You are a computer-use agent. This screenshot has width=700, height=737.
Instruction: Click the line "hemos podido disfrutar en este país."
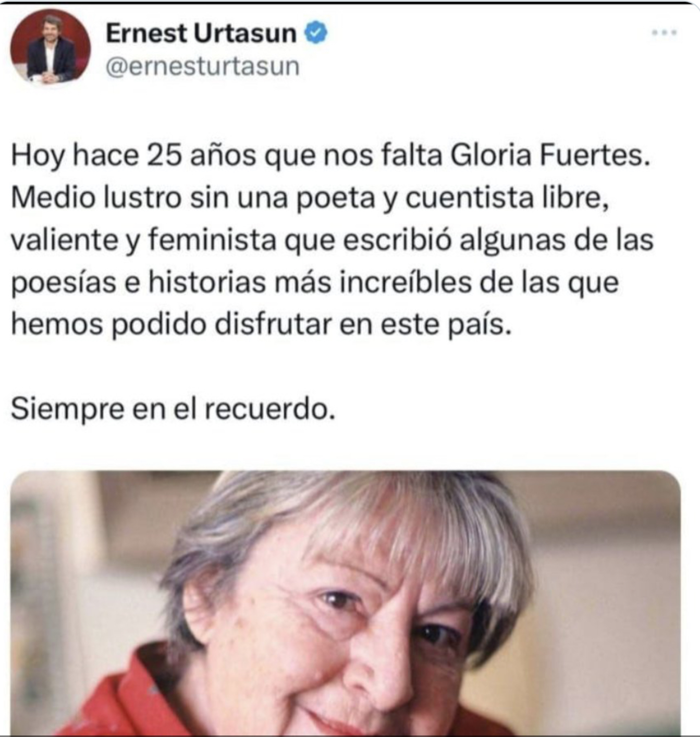coord(261,324)
